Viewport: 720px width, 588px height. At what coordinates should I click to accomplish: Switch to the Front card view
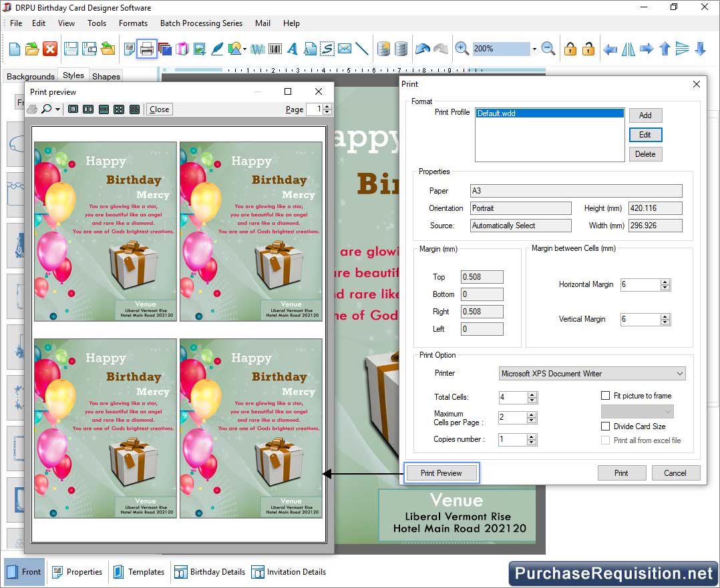click(x=25, y=572)
